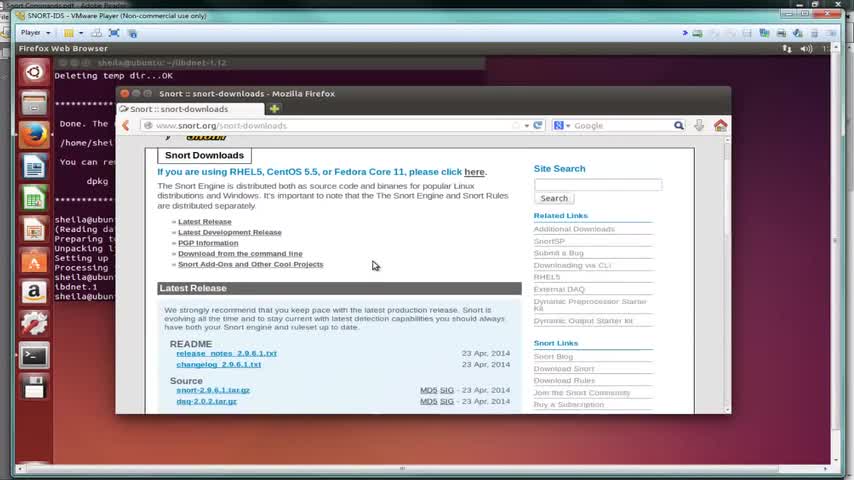Open Ubuntu Software Center from the launcher
Screen dimensions: 854x480
point(34,261)
